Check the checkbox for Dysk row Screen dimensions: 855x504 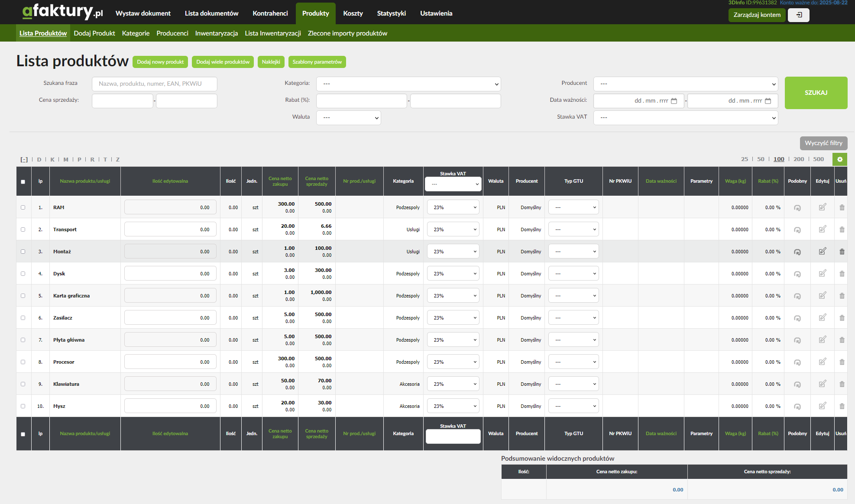[23, 274]
